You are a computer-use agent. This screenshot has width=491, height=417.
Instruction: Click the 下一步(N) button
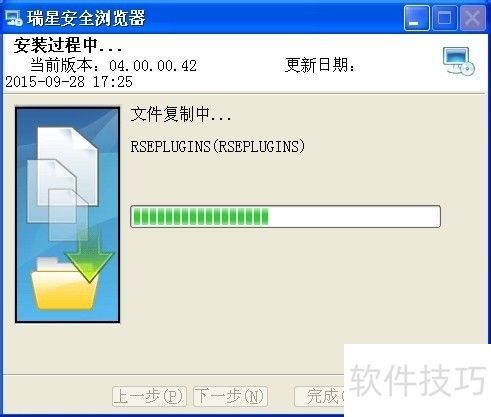pyautogui.click(x=230, y=396)
